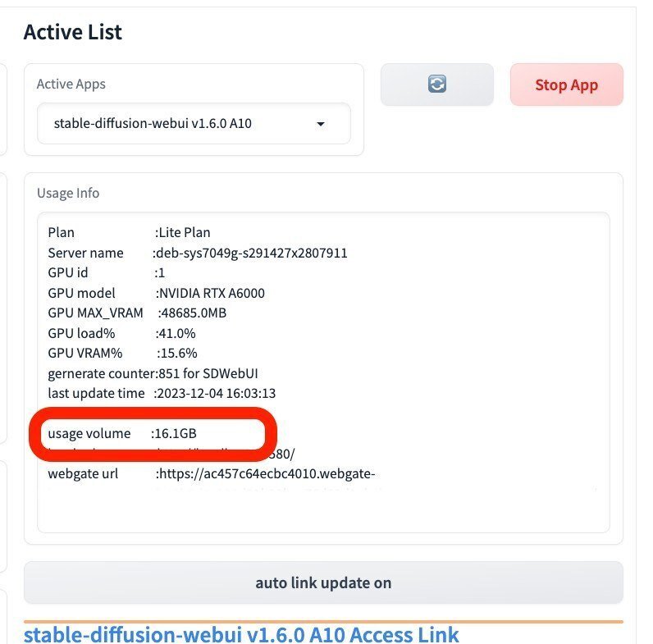Click the GPU VRAM% 15.6% line

122,353
